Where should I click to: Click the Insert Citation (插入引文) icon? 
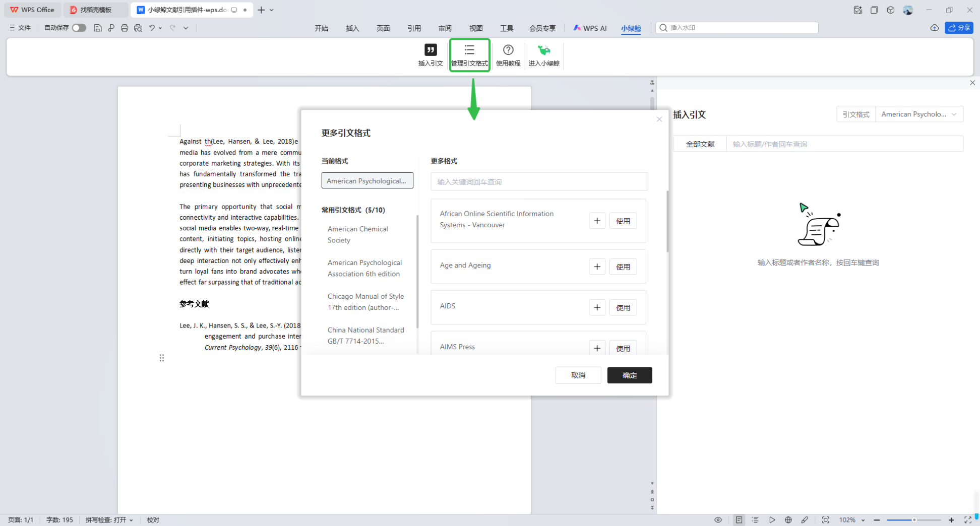coord(430,54)
